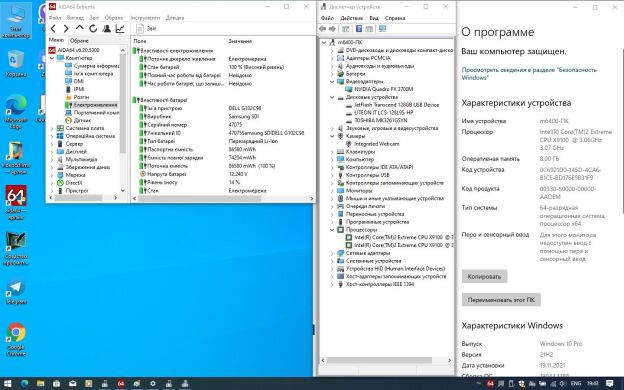Switch to AIDA64 taskbar button
This screenshot has width=624, height=390.
coord(121,384)
